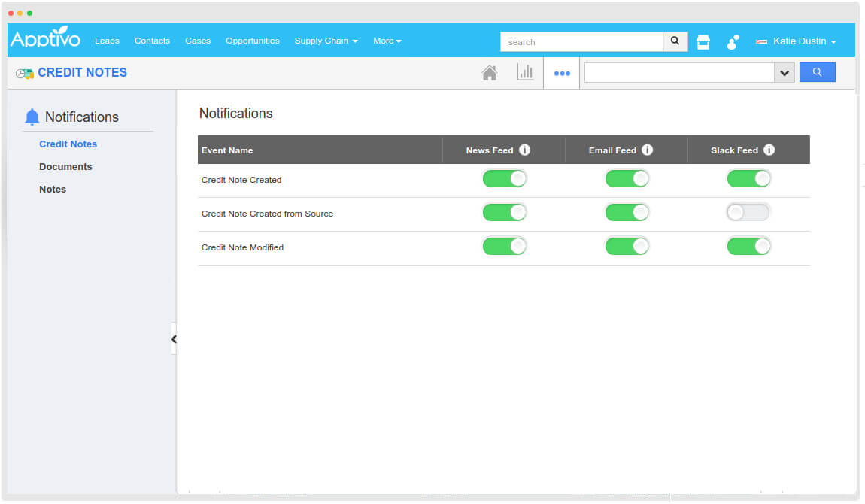This screenshot has width=865, height=504.
Task: Open the More dropdown in navigation bar
Action: coord(387,41)
